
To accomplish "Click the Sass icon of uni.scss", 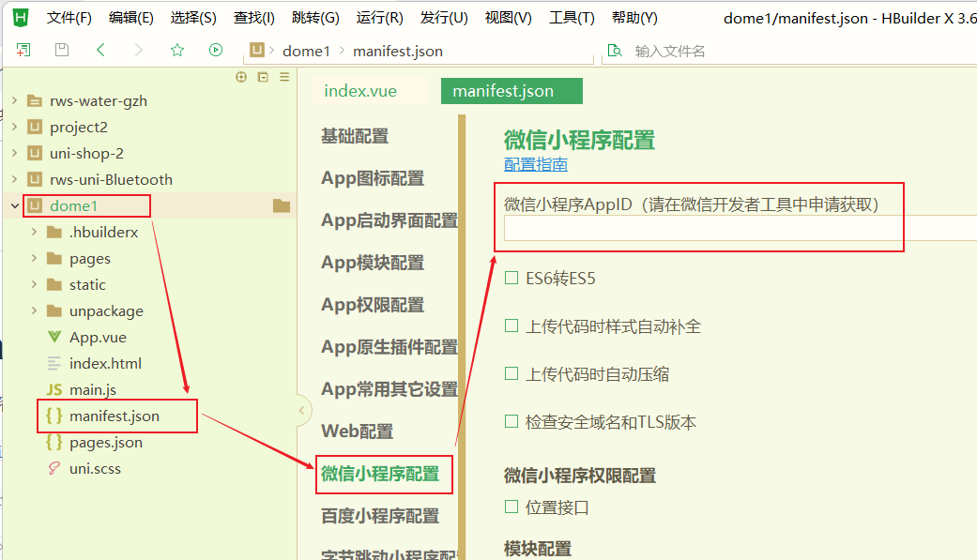I will (54, 468).
